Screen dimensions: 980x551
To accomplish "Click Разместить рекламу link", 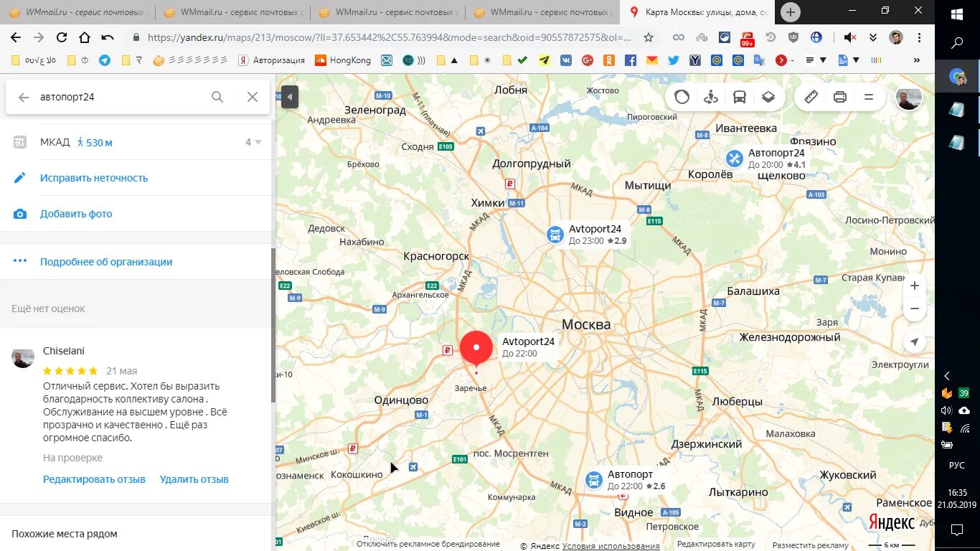I will (810, 545).
